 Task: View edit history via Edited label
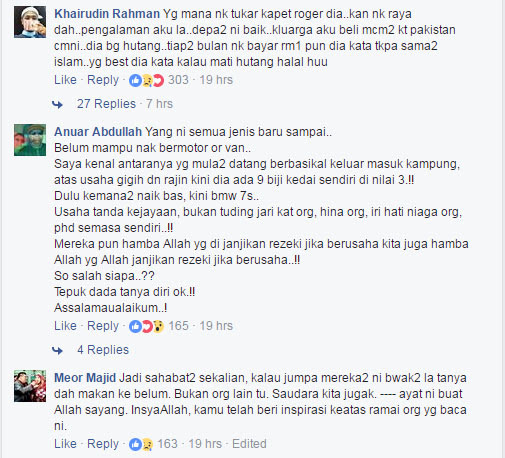[x=249, y=444]
